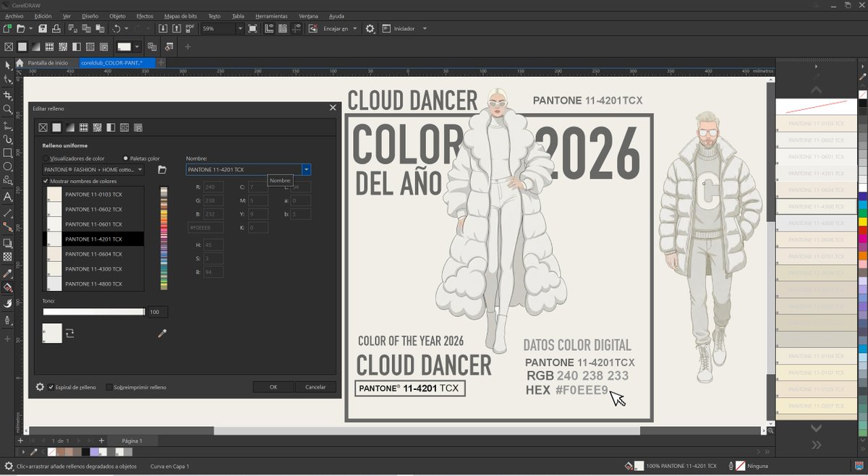Click the Undo arrow icon
Screen dimensions: 868x476
click(x=116, y=28)
